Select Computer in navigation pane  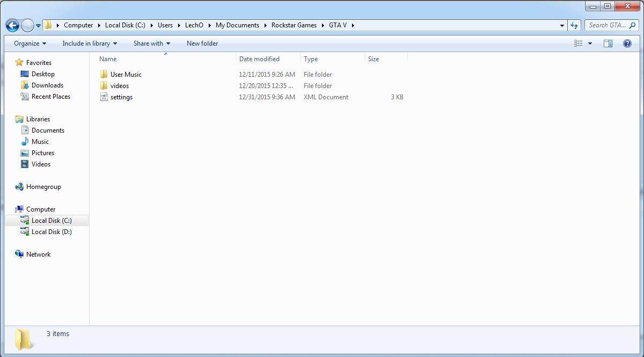click(x=41, y=209)
